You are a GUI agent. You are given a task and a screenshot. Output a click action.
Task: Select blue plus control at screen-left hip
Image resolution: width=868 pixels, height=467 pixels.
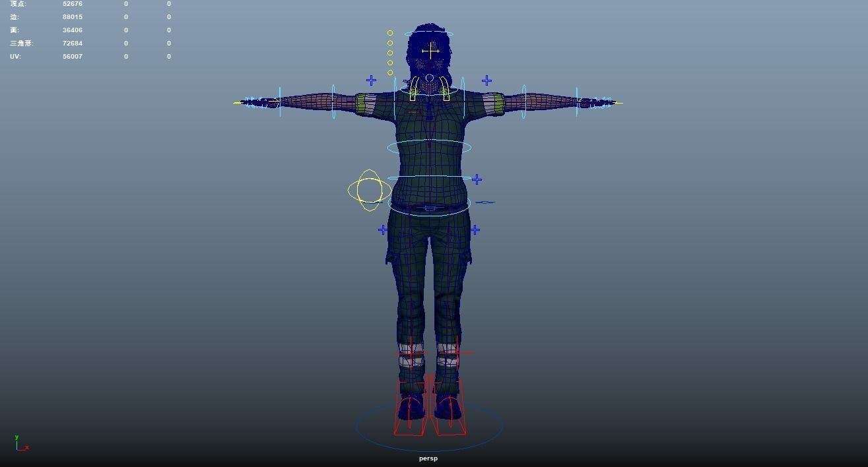tap(383, 230)
